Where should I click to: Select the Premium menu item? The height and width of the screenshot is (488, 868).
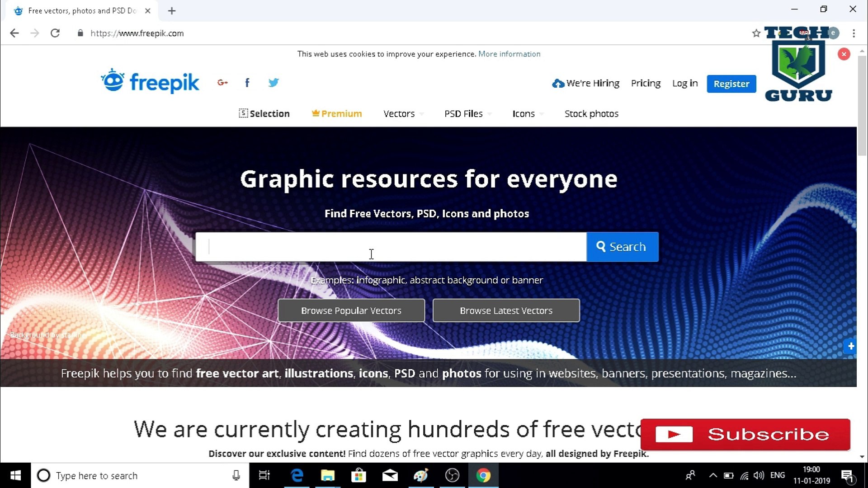(x=336, y=114)
